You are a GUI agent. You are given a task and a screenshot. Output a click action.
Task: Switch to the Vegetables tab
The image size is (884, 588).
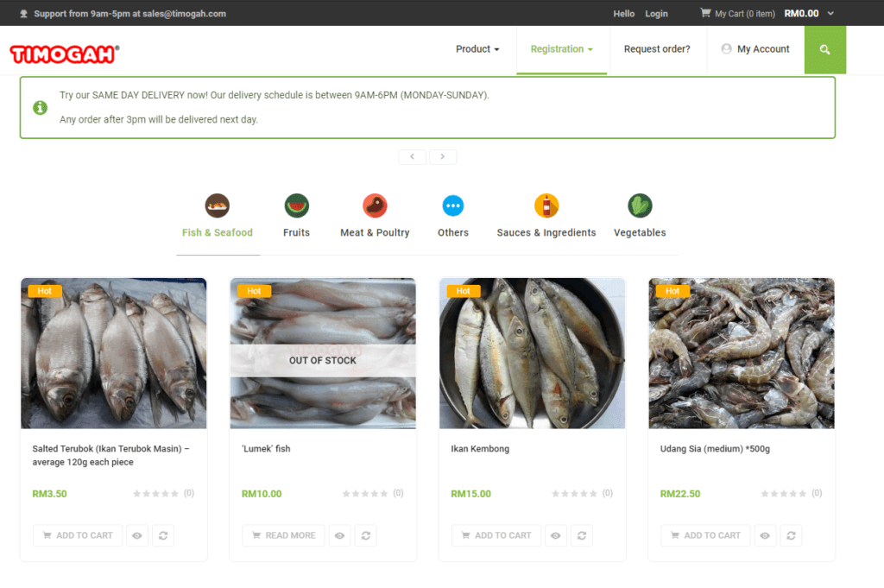(640, 232)
